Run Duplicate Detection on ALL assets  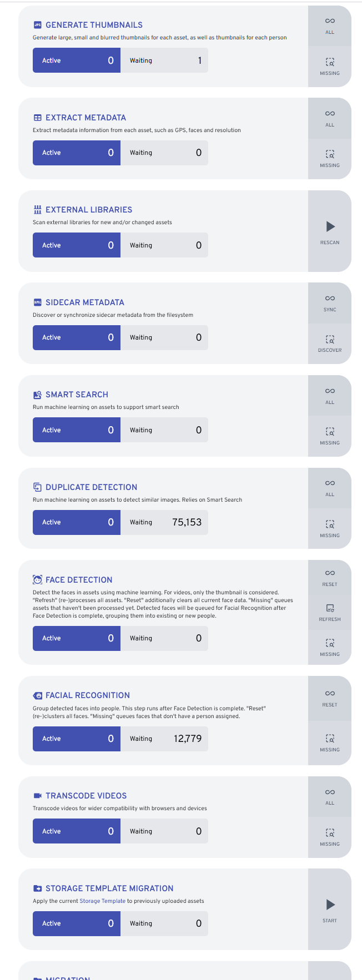coord(330,488)
